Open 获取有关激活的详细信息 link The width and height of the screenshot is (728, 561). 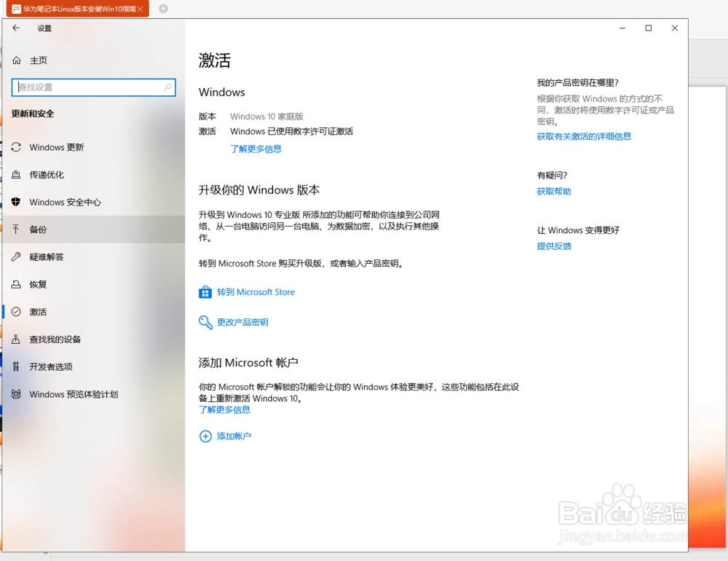[586, 136]
